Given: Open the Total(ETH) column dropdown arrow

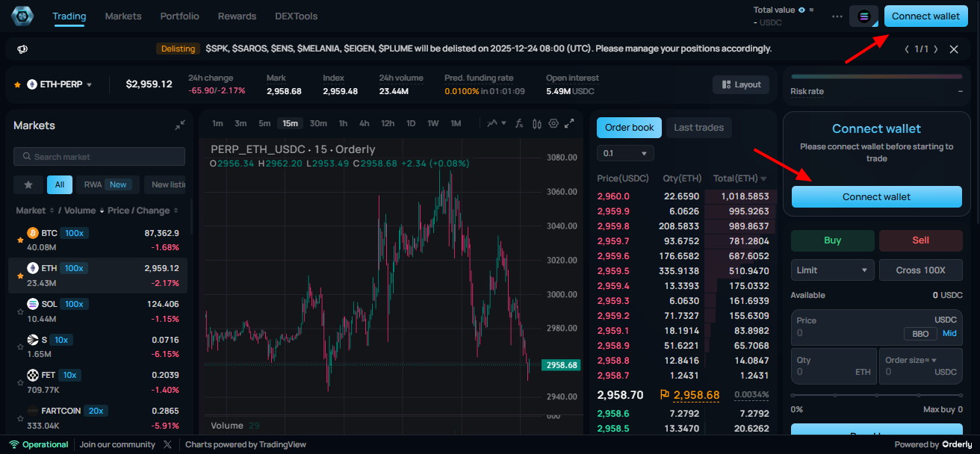Looking at the screenshot, I should 763,178.
